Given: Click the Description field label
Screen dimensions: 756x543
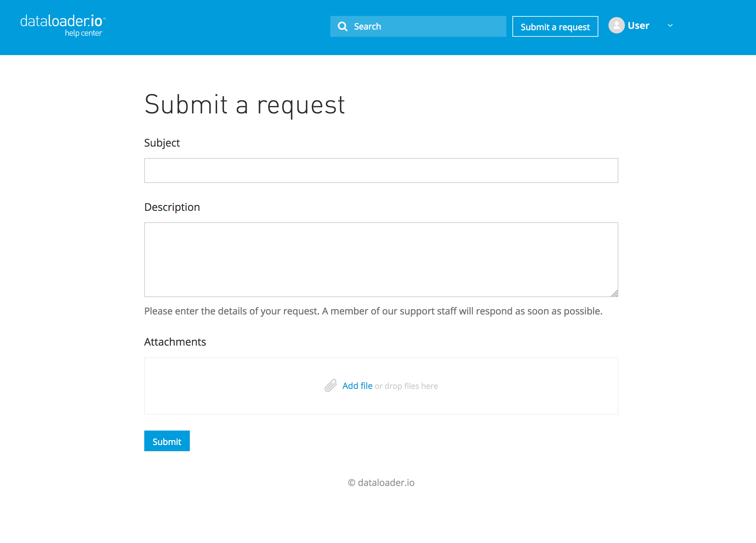Looking at the screenshot, I should pyautogui.click(x=172, y=207).
